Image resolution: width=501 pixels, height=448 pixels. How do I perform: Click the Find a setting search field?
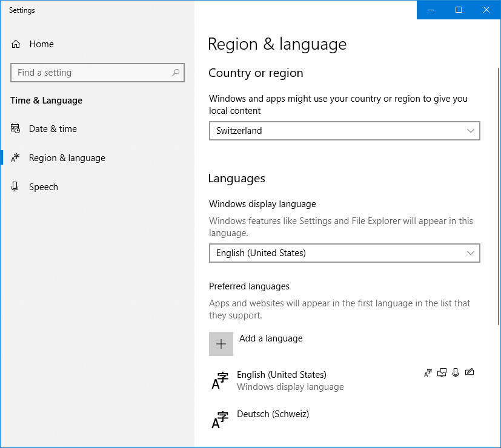click(x=91, y=73)
